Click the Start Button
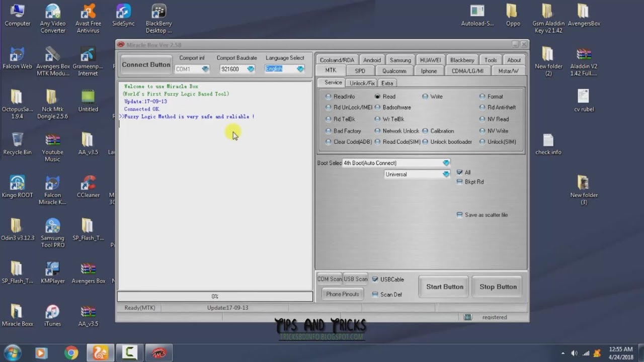The height and width of the screenshot is (362, 644). (444, 287)
